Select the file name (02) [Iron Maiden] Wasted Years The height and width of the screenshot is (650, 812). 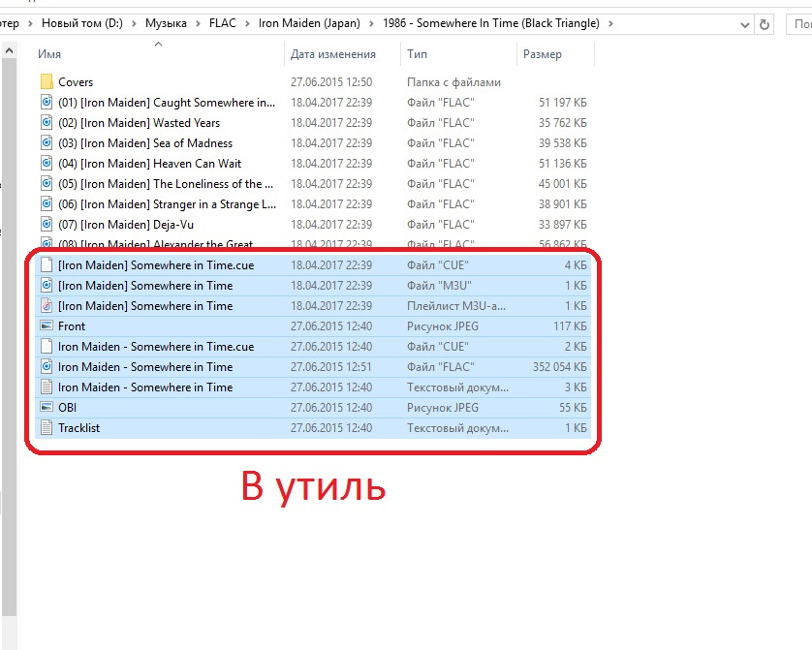pyautogui.click(x=139, y=123)
